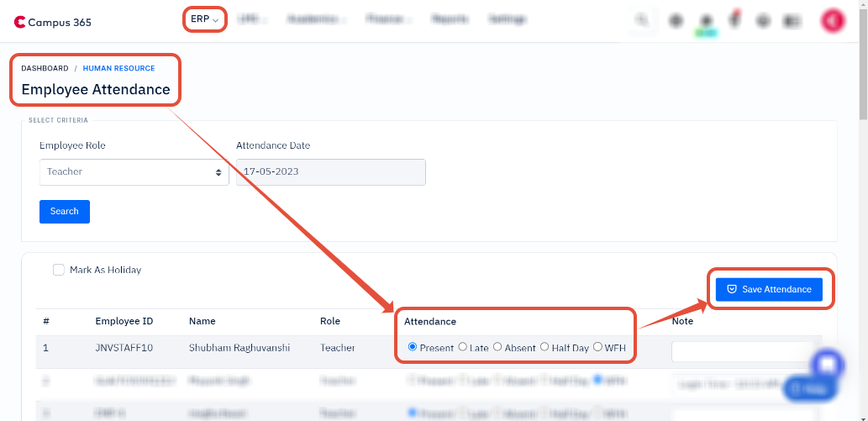Click the blue Search button
The width and height of the screenshot is (868, 421).
click(64, 212)
